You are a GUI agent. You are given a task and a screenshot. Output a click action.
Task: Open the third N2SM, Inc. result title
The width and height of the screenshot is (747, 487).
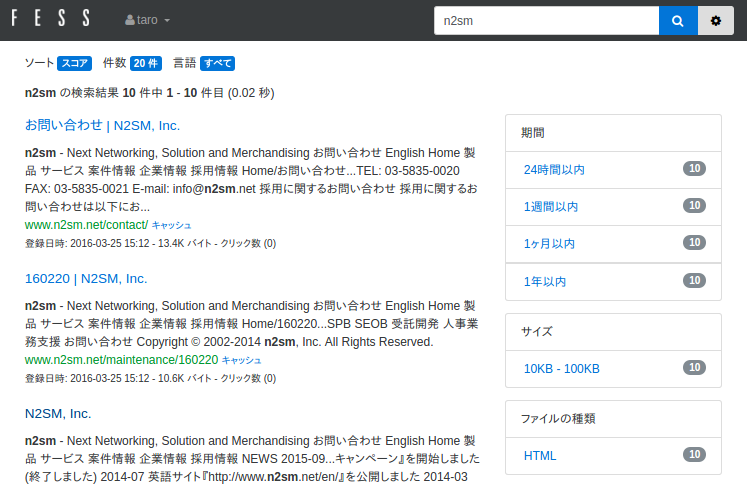[x=58, y=413]
